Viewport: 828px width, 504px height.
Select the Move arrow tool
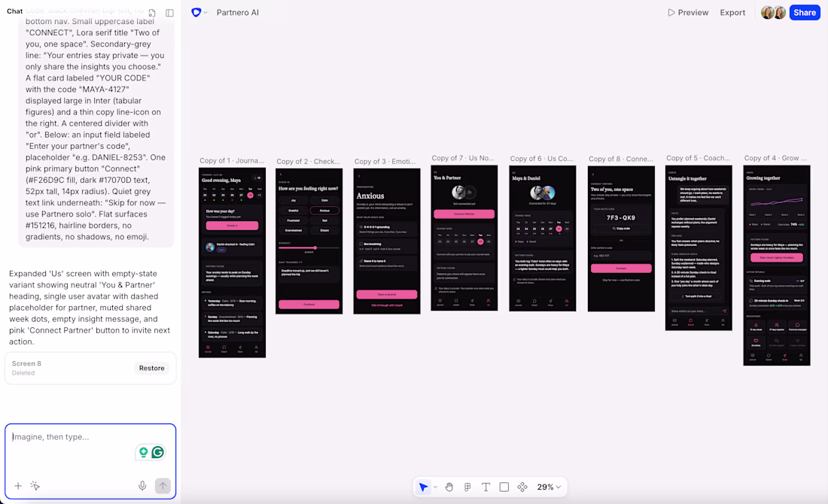pyautogui.click(x=423, y=487)
